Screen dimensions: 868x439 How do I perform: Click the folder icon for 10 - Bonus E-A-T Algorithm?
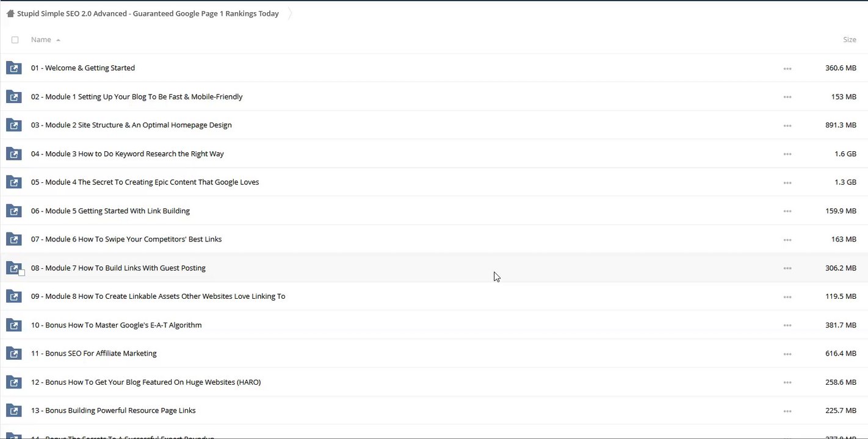[13, 325]
